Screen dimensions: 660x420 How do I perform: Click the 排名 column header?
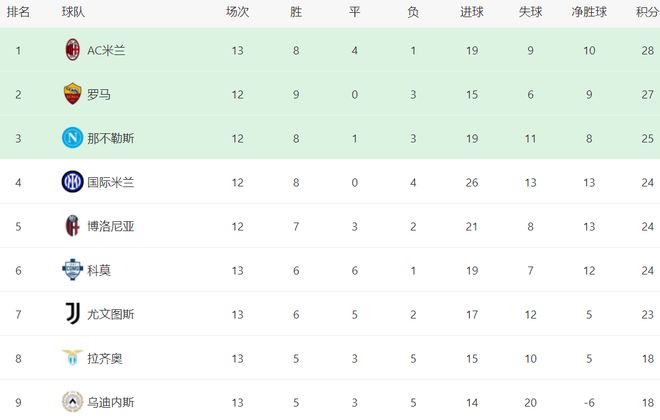[x=18, y=13]
